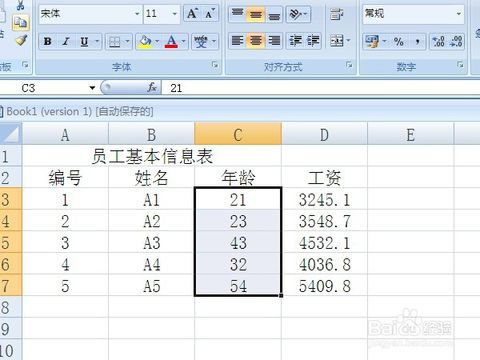Select top vertical align
480x360 pixels.
click(237, 14)
